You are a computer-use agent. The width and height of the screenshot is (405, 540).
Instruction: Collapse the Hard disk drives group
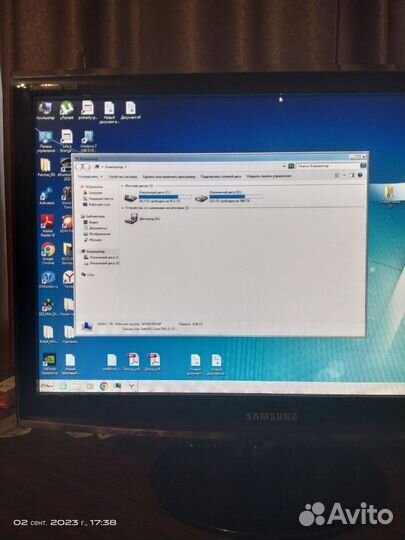[x=122, y=186]
